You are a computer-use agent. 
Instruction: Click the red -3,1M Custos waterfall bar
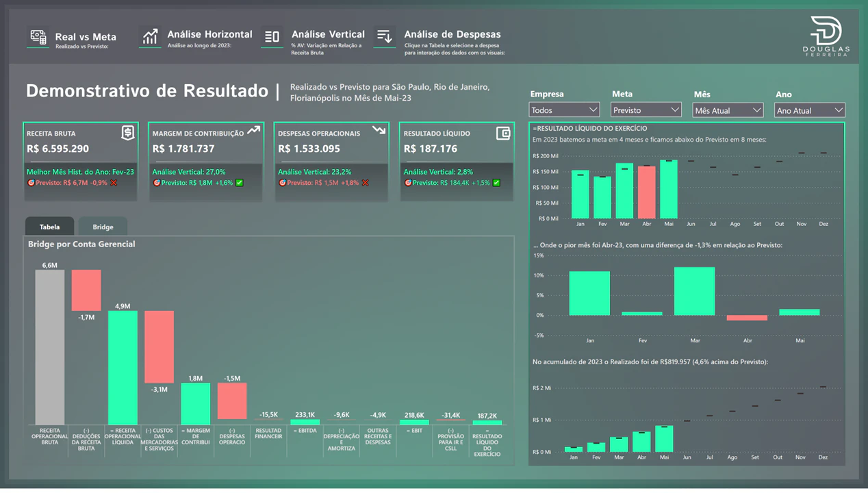click(159, 346)
